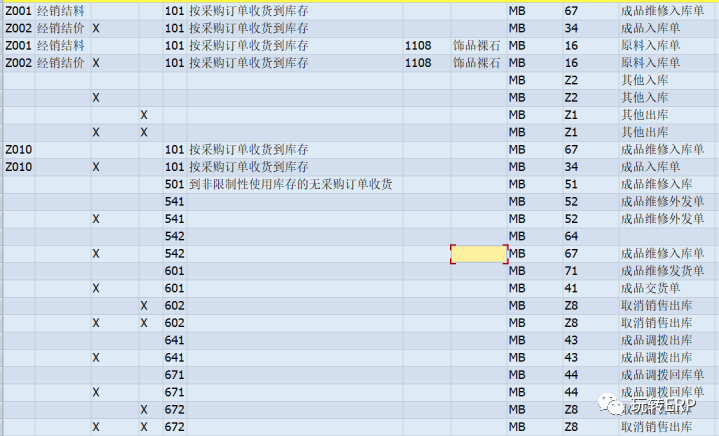This screenshot has height=436, width=719.
Task: Select value '16' in the Z002 row
Action: (571, 63)
